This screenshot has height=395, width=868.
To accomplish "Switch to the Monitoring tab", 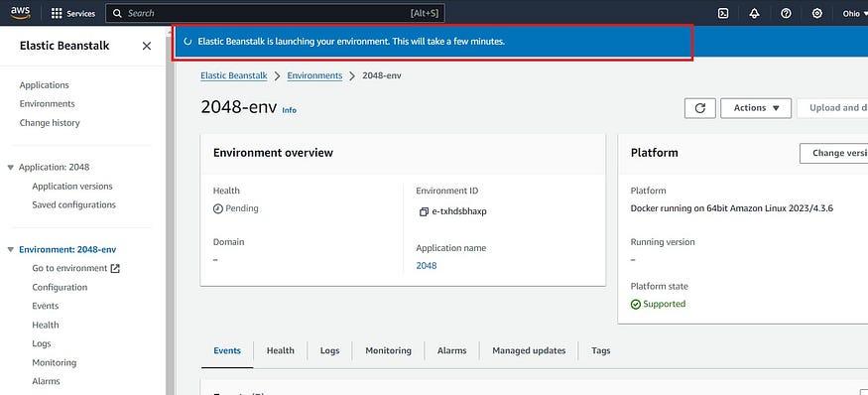I will [388, 350].
